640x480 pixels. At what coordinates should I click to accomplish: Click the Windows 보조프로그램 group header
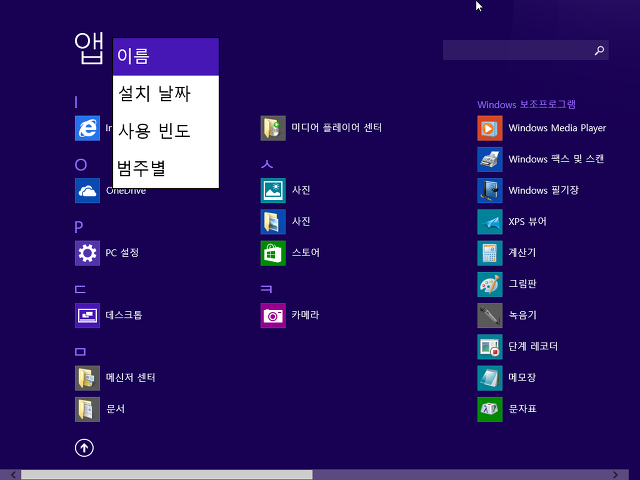527,104
